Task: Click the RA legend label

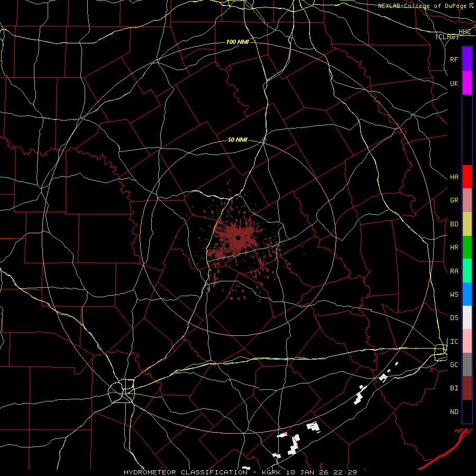Action: [454, 271]
